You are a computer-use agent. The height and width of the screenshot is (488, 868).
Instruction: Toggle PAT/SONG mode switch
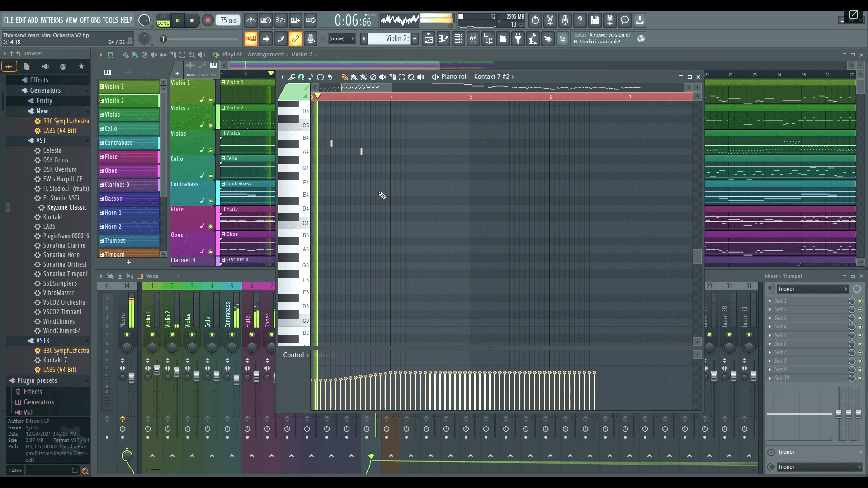(163, 20)
